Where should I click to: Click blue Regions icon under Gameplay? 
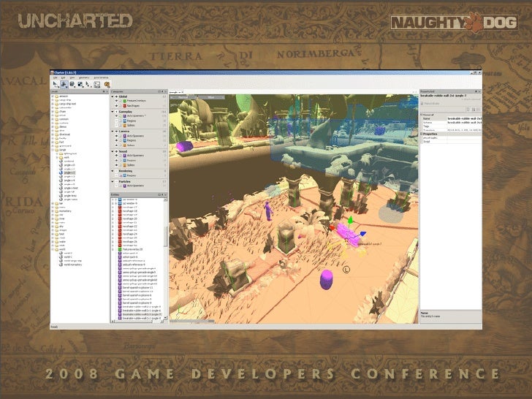[x=124, y=121]
